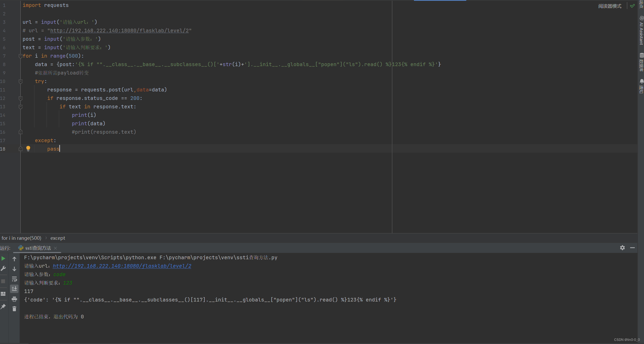Fold the if status_code block

[21, 98]
